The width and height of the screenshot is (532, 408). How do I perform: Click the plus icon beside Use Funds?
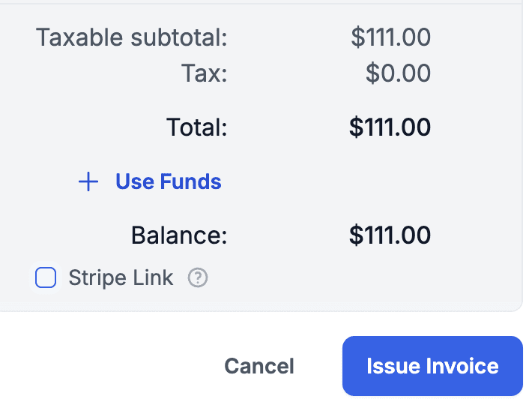(x=88, y=182)
